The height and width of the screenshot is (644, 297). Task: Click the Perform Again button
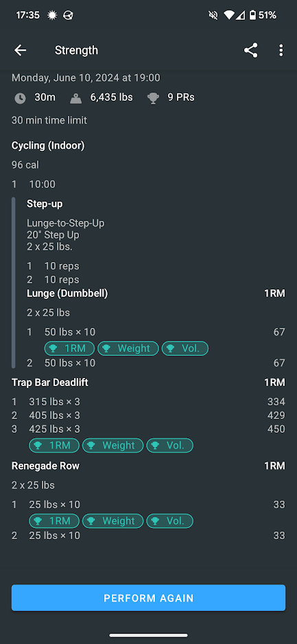148,597
